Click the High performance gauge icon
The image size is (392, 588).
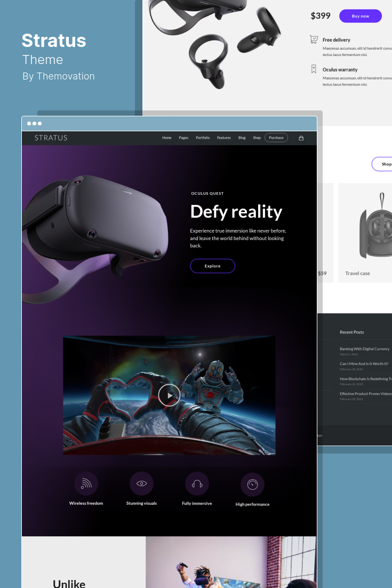[252, 484]
